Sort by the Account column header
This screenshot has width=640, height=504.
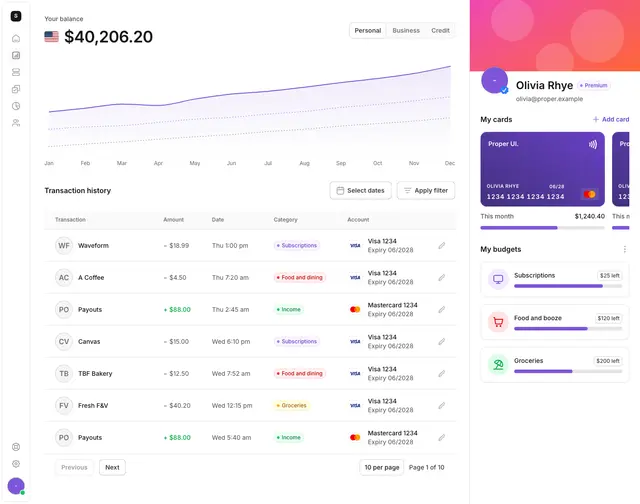tap(358, 220)
